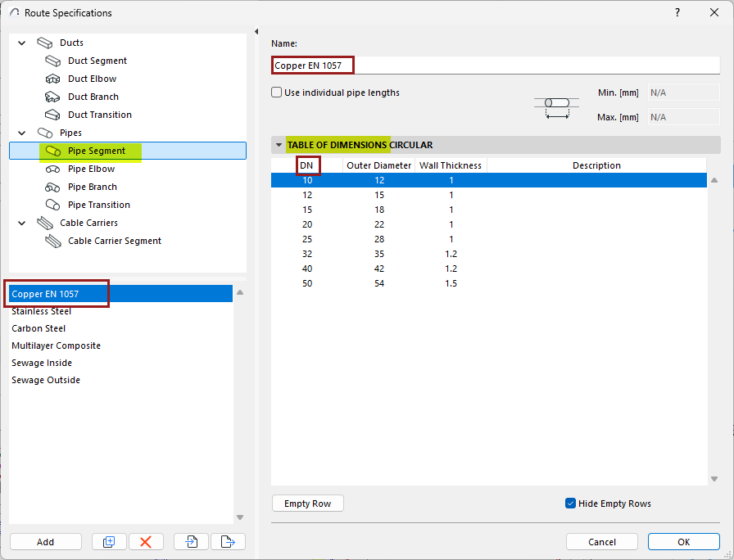734x560 pixels.
Task: Click the Name input field
Action: 496,65
